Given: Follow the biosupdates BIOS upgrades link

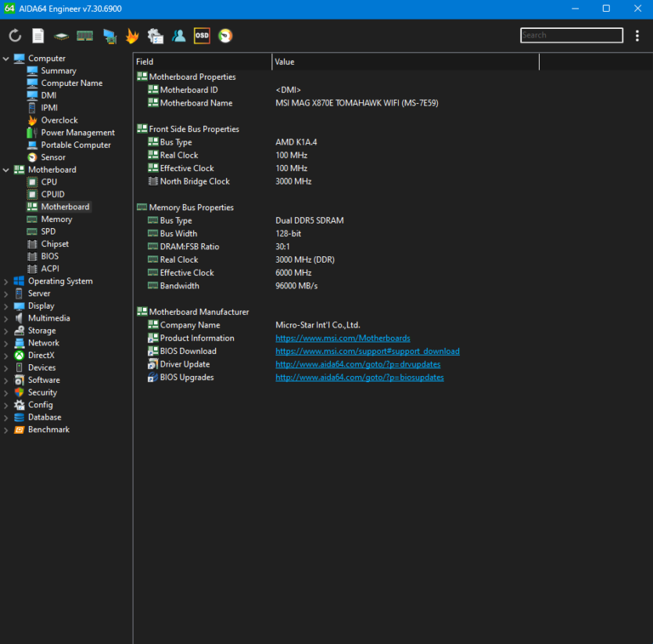Looking at the screenshot, I should click(360, 377).
